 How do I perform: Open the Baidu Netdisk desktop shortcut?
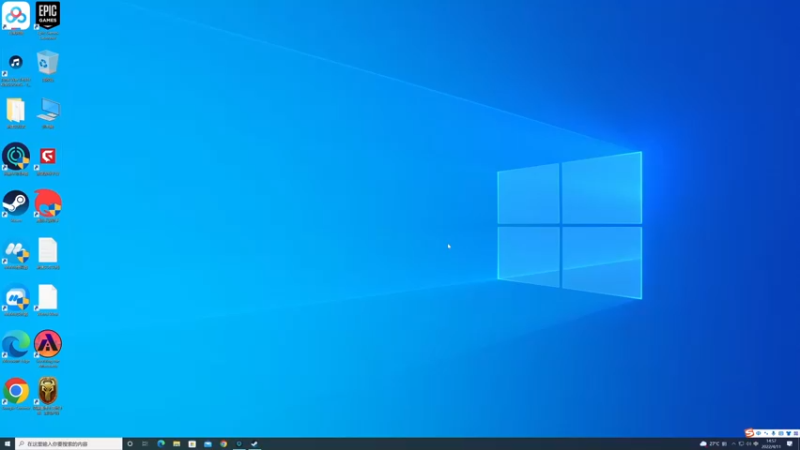click(x=16, y=16)
